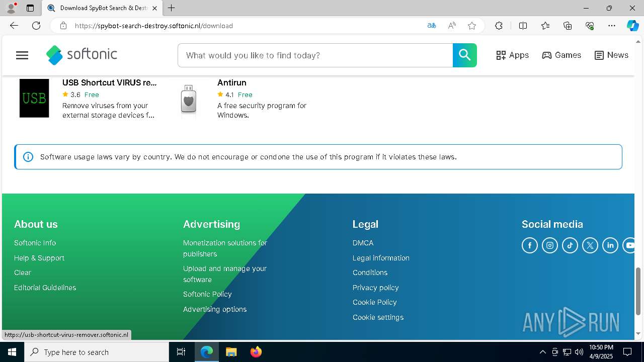This screenshot has height=362, width=644.
Task: Open the Antirun title link
Action: click(232, 82)
